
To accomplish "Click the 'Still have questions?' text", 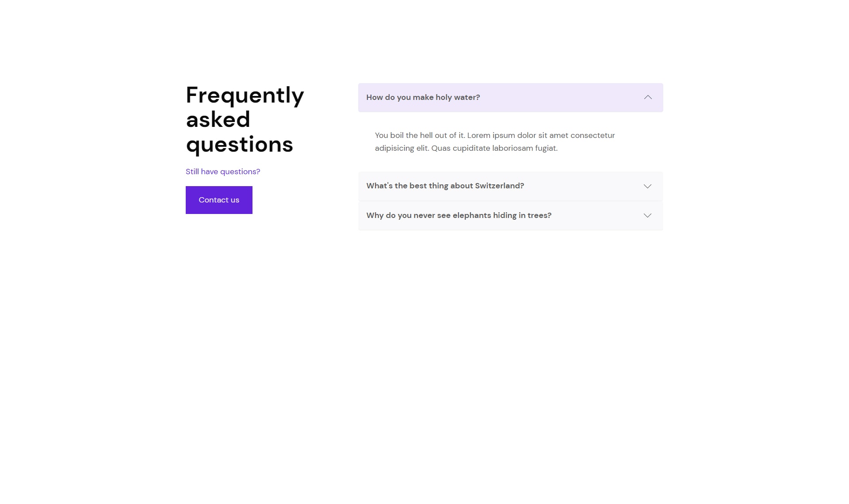I will [223, 172].
